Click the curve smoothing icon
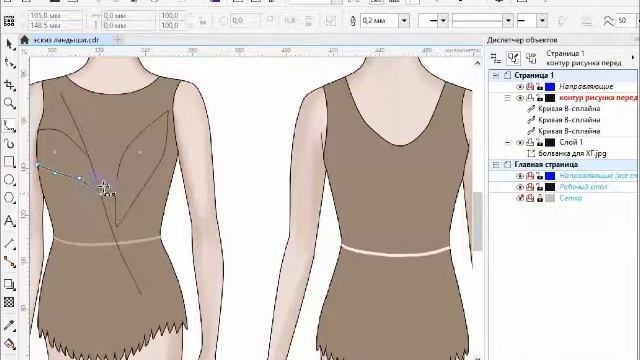This screenshot has width=640, height=360. coord(609,20)
